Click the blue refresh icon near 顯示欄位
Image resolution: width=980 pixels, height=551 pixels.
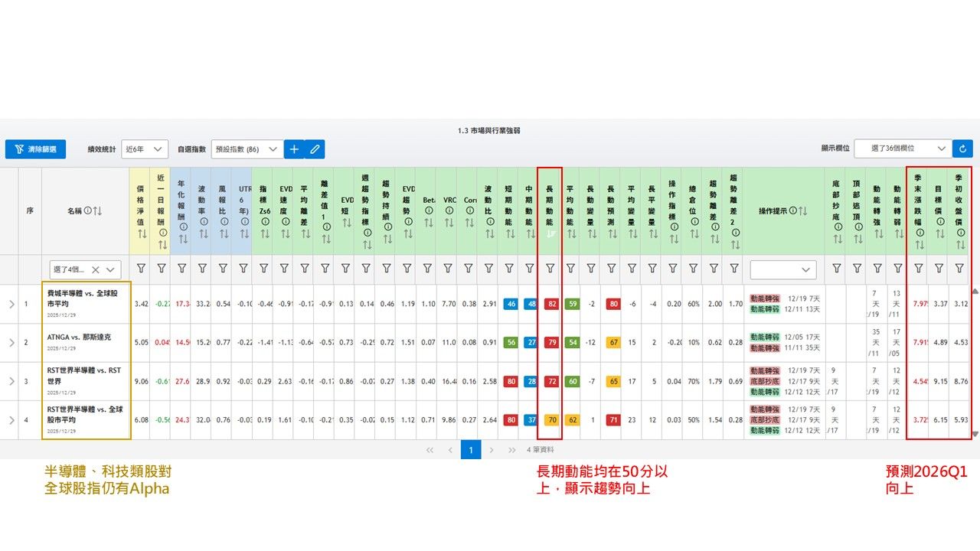(962, 148)
